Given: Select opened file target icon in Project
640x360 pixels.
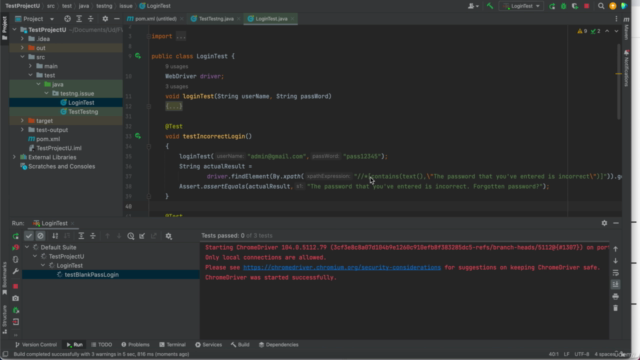Looking at the screenshot, I should 67,19.
